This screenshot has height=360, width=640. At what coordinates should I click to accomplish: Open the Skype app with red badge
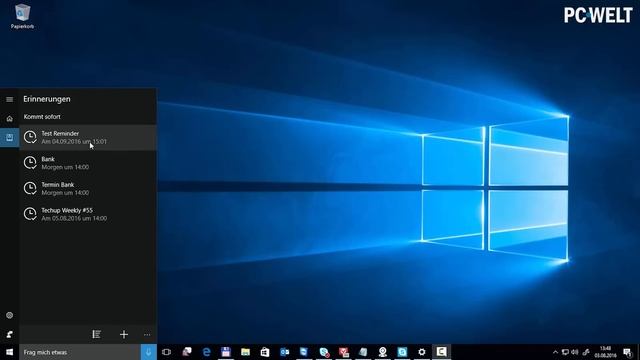[324, 352]
